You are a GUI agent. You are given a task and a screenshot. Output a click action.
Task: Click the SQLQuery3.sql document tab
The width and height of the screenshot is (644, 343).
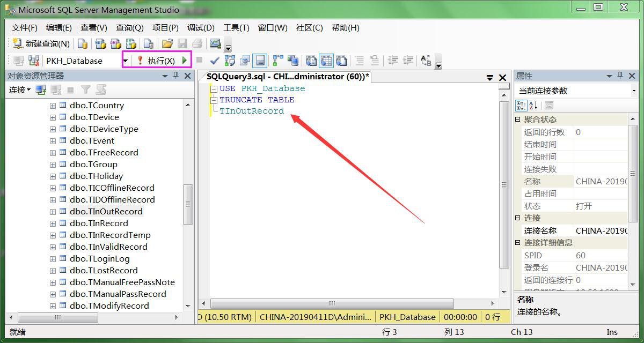pos(288,77)
